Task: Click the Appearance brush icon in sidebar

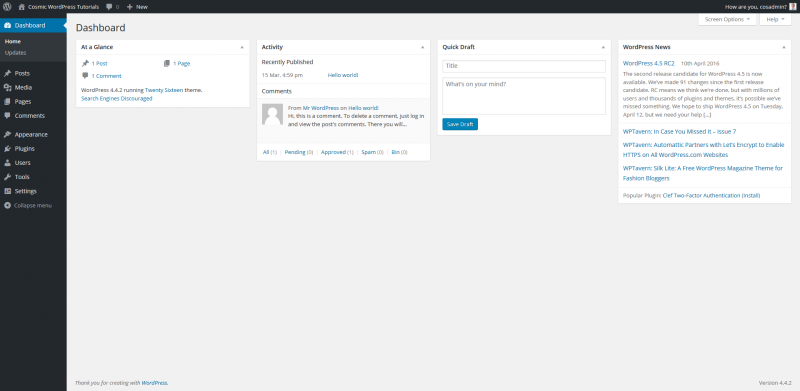Action: pos(8,135)
